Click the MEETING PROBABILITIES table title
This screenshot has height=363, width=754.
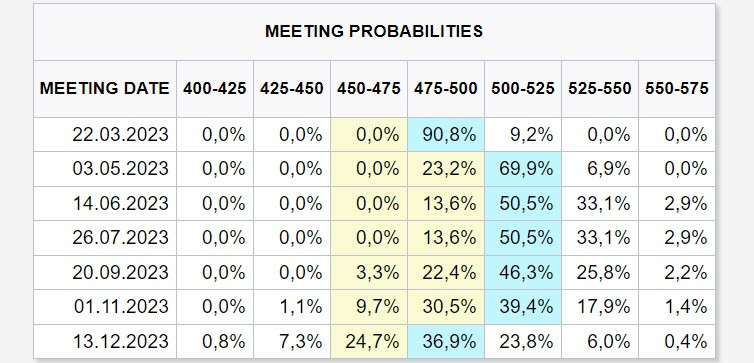[x=374, y=32]
